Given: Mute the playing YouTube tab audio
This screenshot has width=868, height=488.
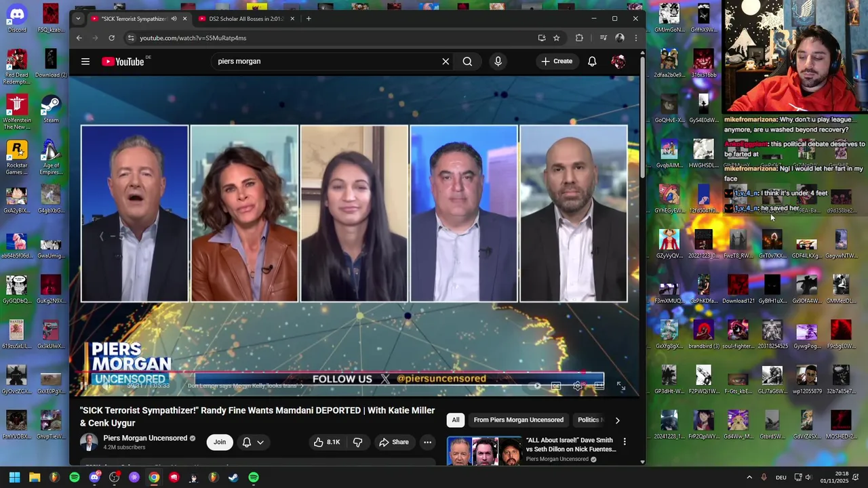Looking at the screenshot, I should pos(174,19).
